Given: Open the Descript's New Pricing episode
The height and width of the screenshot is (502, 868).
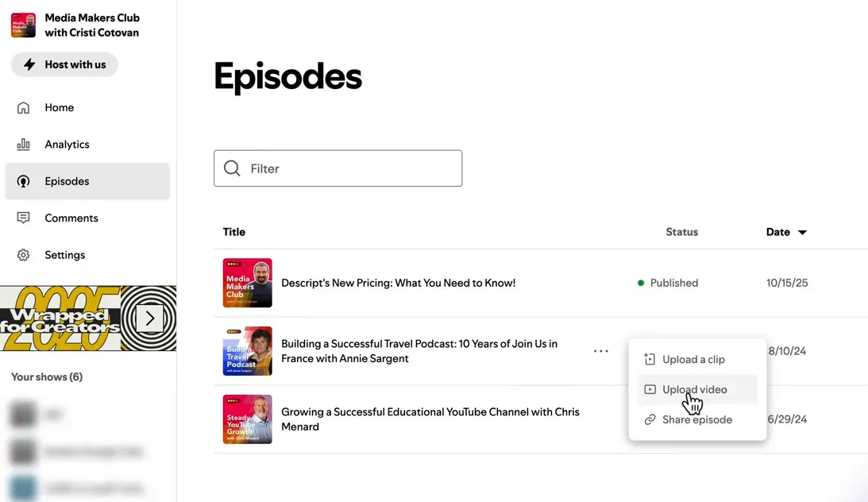Looking at the screenshot, I should pos(398,283).
